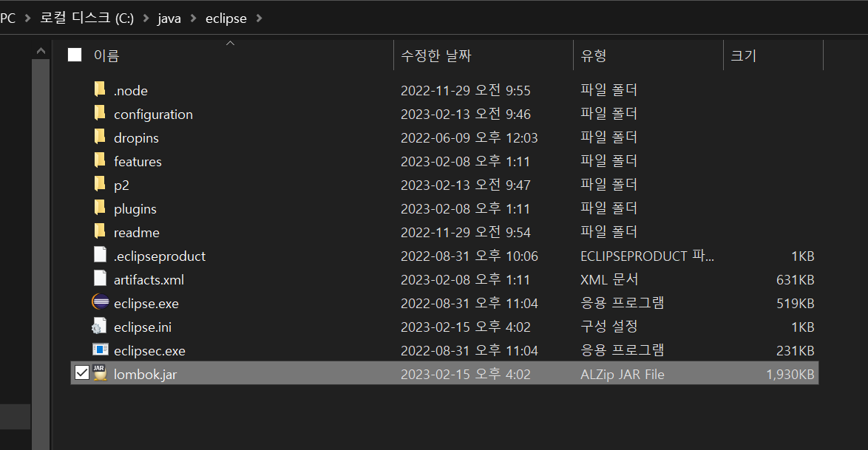Click the eclipse breadcrumb segment
Screen dimensions: 868x450
point(226,18)
